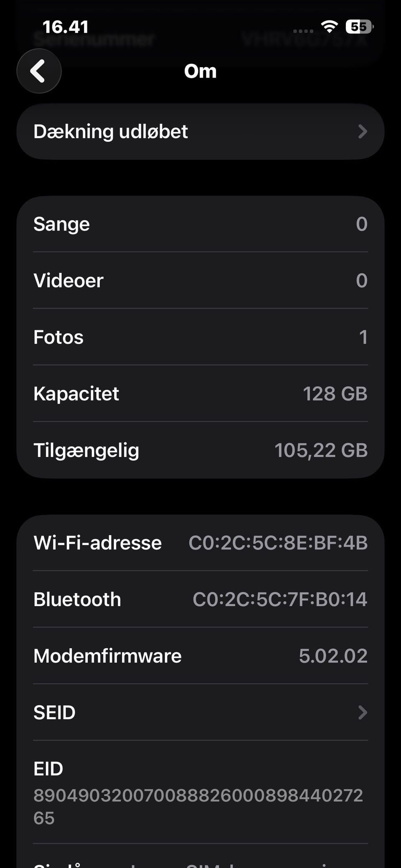401x868 pixels.
Task: Tap the Wi-Fi status icon
Action: pos(329,27)
